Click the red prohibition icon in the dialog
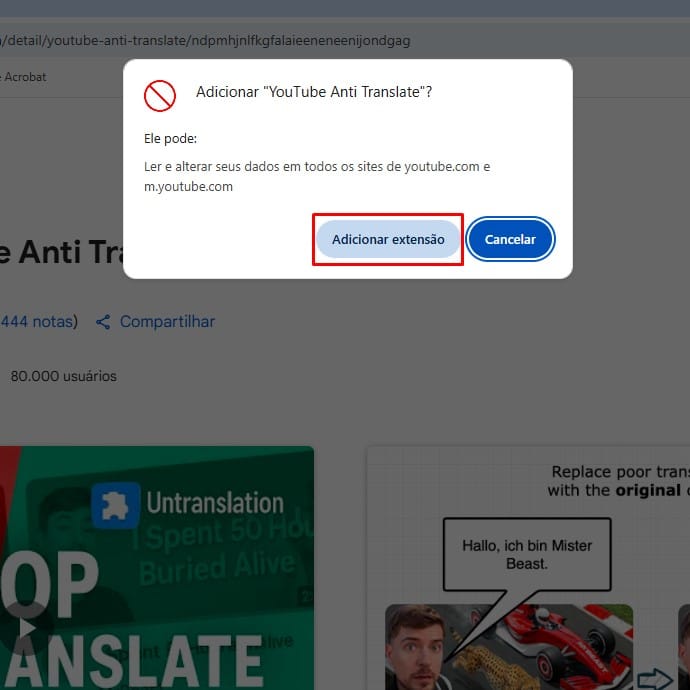 160,95
